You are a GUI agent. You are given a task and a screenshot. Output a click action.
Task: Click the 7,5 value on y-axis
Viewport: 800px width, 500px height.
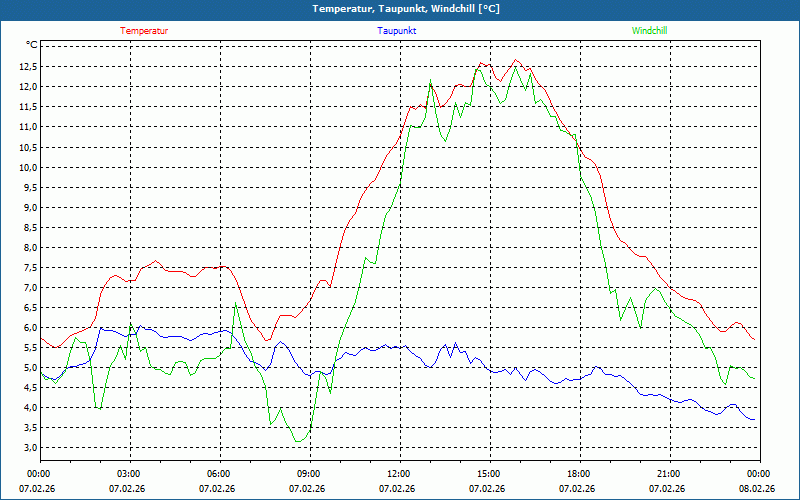pyautogui.click(x=29, y=268)
